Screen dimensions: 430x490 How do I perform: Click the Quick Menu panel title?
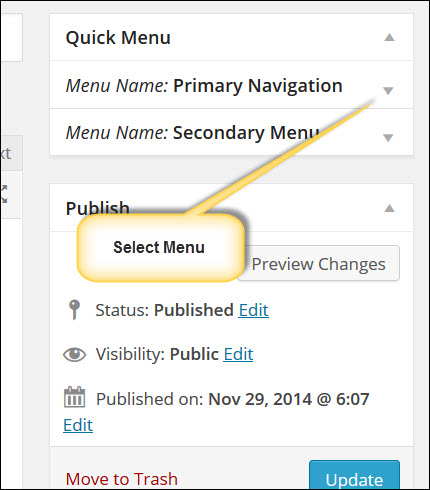coord(118,37)
